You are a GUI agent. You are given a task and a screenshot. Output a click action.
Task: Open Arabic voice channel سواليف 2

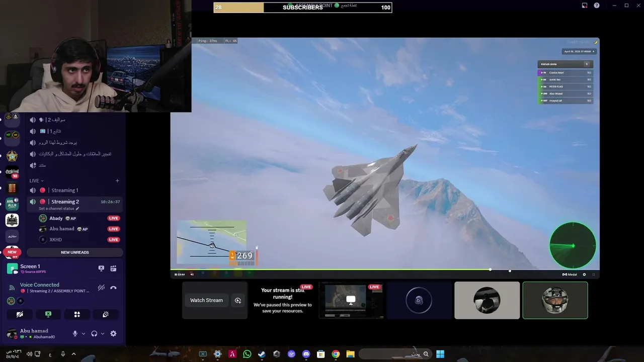point(74,120)
